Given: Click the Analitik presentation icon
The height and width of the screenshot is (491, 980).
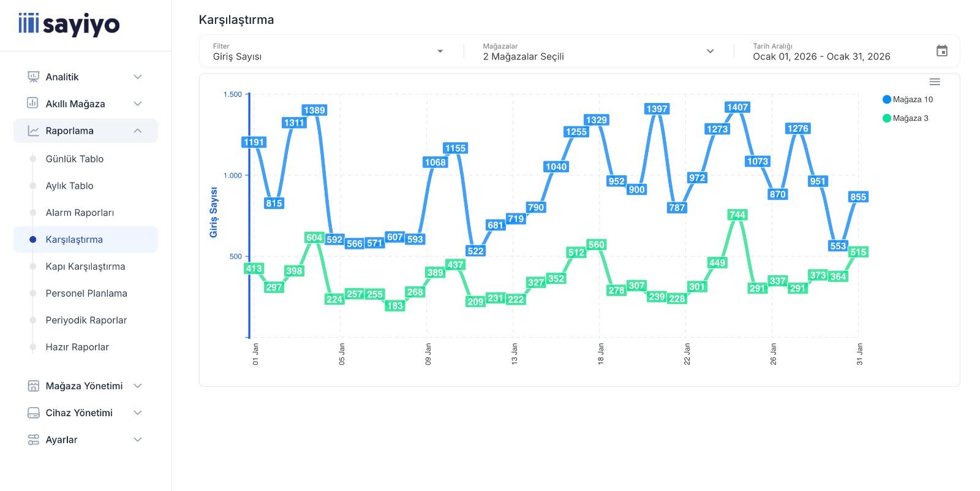Looking at the screenshot, I should coord(33,77).
